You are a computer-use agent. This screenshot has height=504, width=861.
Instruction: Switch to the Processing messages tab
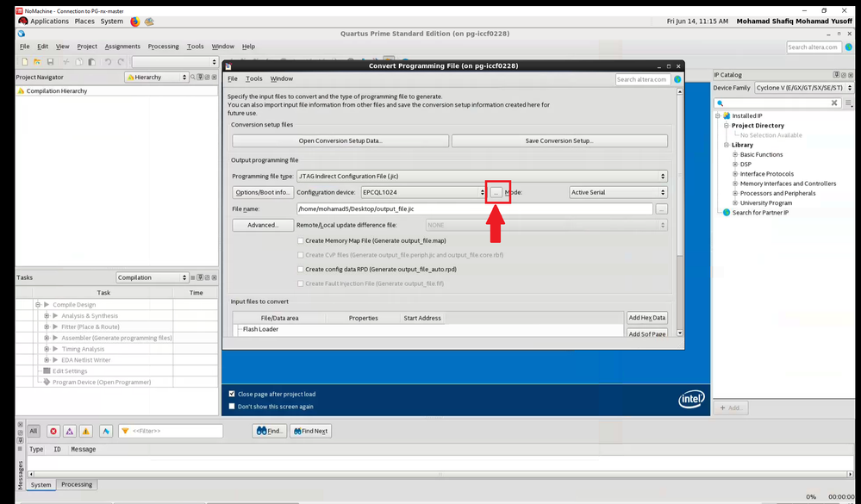tap(77, 484)
